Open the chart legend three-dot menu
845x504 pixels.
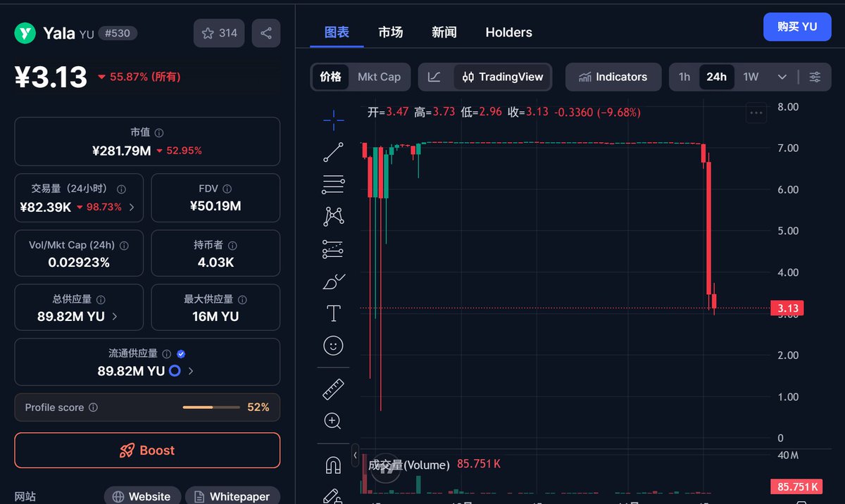pos(756,113)
